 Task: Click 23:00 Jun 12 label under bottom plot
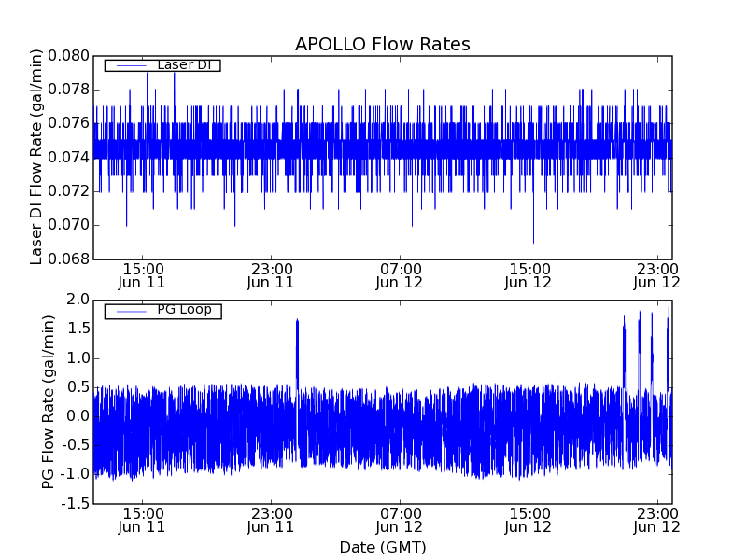point(657,521)
